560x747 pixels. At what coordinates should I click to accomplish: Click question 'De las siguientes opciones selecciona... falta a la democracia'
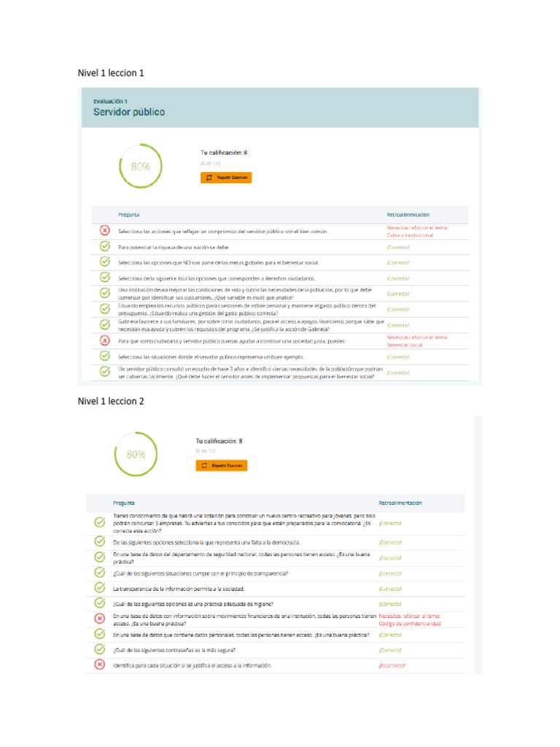pyautogui.click(x=206, y=543)
